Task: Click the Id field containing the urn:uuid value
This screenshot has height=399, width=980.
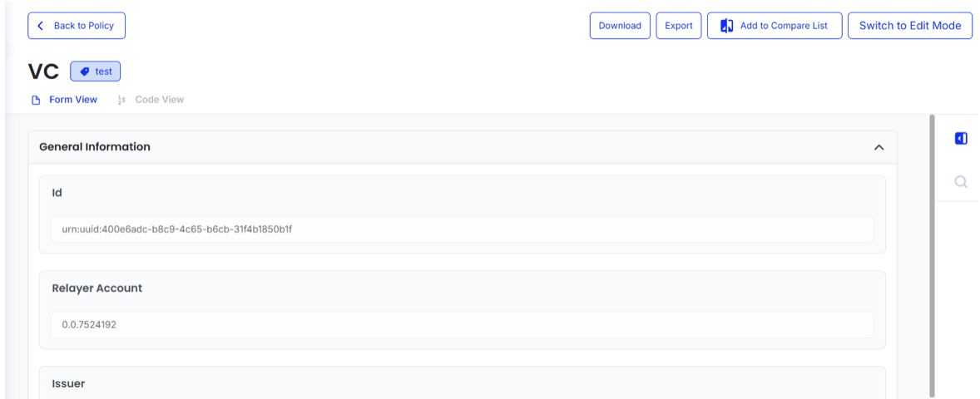Action: click(462, 229)
